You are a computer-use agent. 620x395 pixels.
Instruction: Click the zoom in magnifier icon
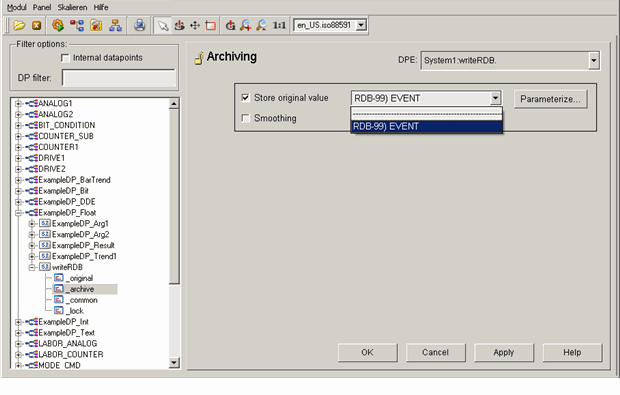click(x=246, y=25)
